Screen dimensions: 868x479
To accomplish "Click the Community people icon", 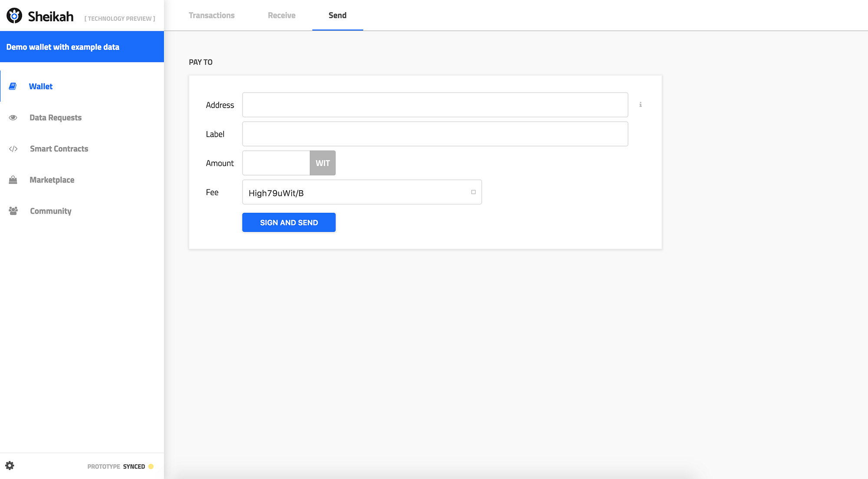I will [13, 211].
